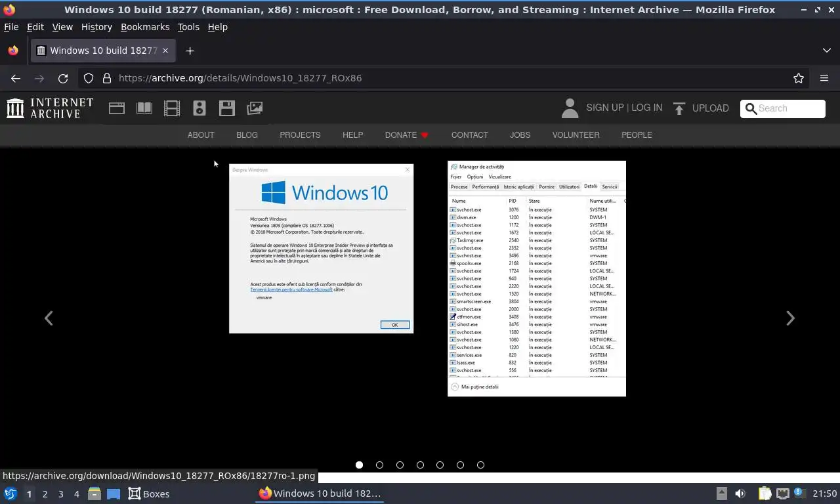Screen dimensions: 840x504
Task: Select the first carousel dot
Action: pos(359,465)
